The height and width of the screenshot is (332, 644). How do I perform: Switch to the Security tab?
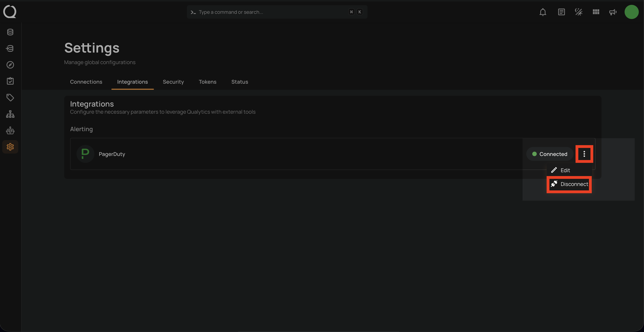(173, 82)
